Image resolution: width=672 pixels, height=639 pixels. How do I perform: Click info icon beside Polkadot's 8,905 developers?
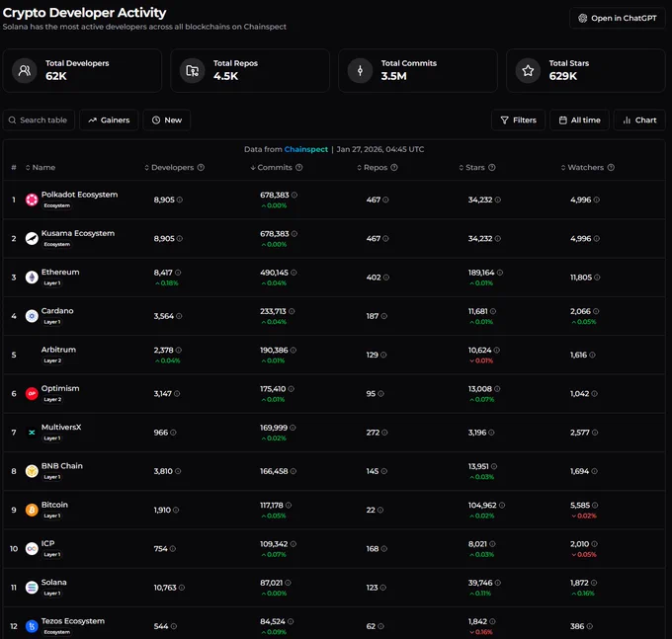pos(180,200)
